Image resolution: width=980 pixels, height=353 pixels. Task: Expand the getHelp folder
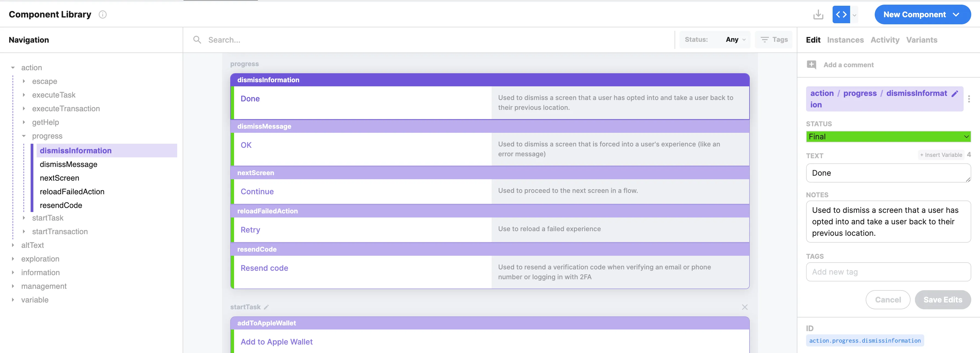pos(24,122)
